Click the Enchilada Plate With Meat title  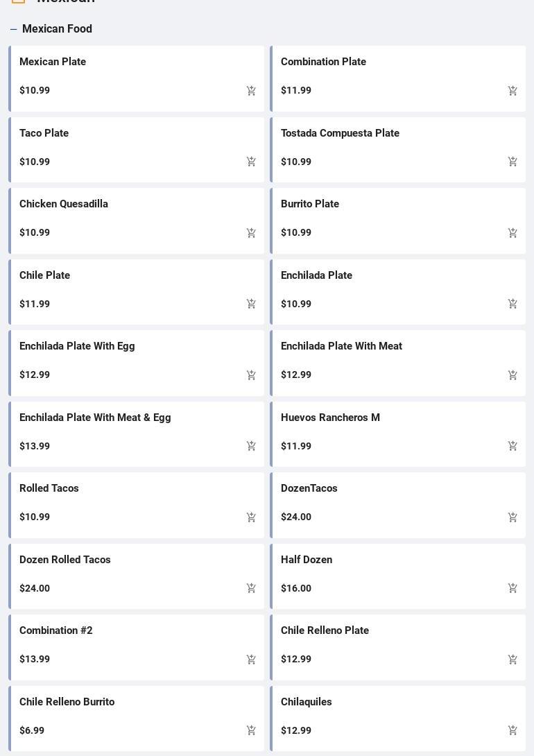[341, 346]
